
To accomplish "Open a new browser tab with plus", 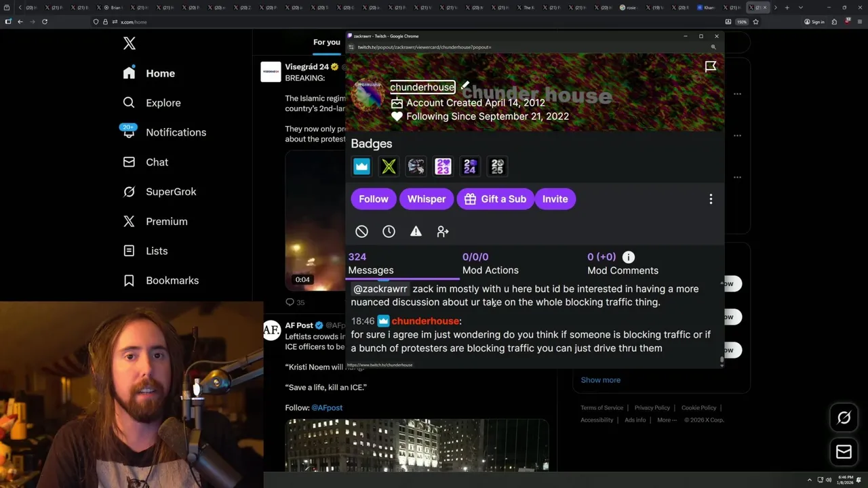I will tap(787, 7).
